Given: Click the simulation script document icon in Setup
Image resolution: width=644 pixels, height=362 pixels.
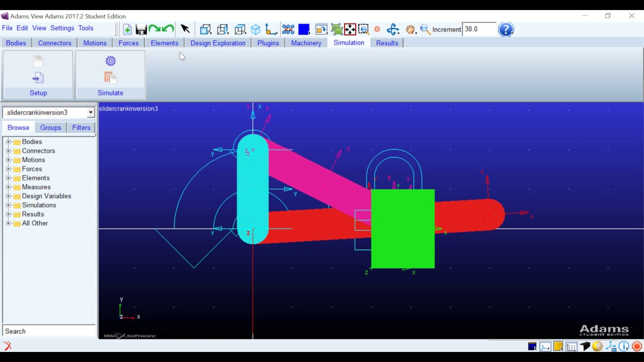Looking at the screenshot, I should [x=38, y=61].
